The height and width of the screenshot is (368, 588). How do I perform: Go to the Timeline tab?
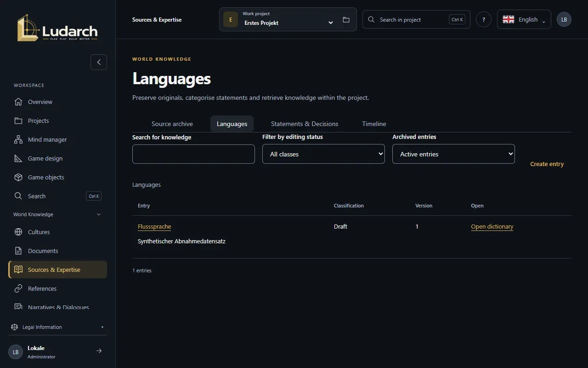pyautogui.click(x=374, y=124)
